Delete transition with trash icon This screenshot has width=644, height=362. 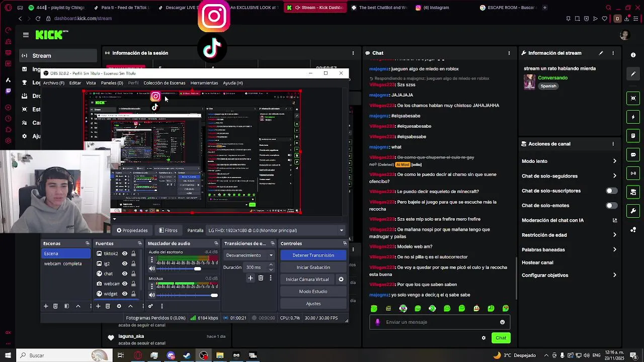tap(261, 278)
